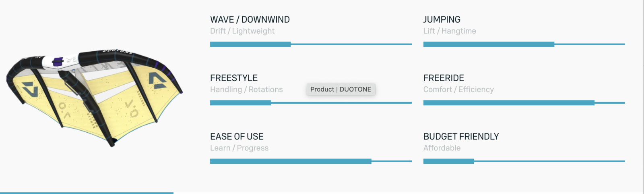The width and height of the screenshot is (644, 194).
Task: Click the Freeride rating bar
Action: pyautogui.click(x=524, y=103)
